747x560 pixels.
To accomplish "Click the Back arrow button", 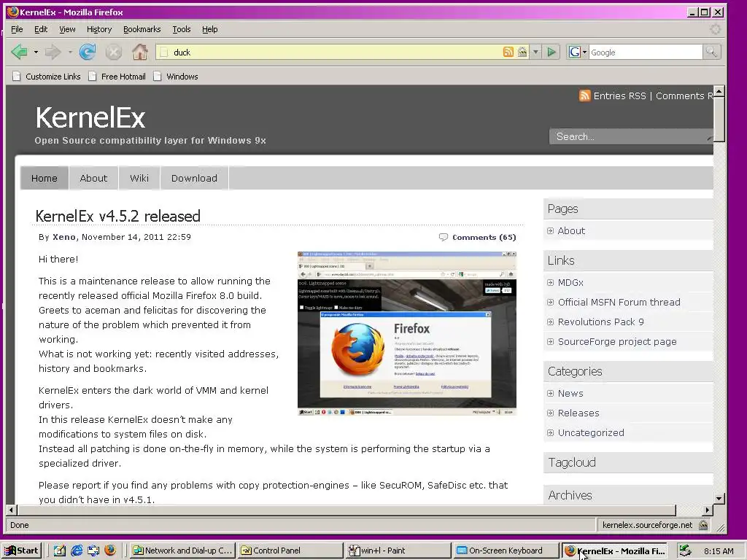I will [20, 52].
